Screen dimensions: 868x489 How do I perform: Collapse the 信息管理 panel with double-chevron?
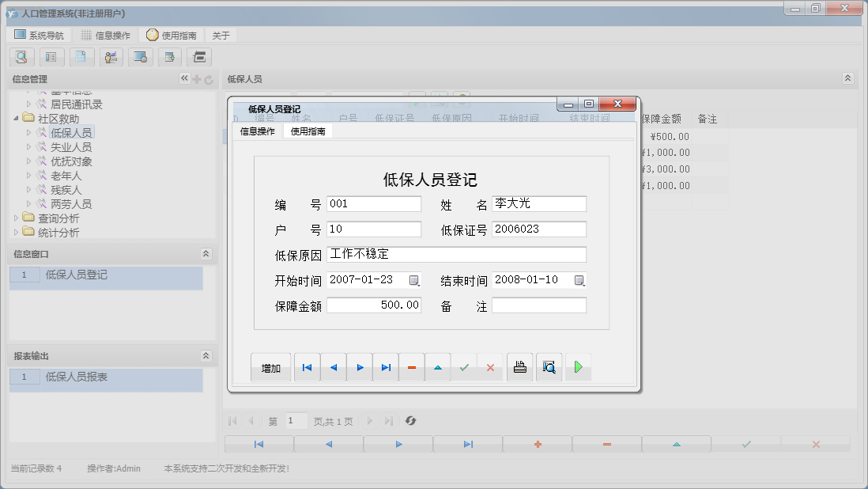click(x=184, y=78)
